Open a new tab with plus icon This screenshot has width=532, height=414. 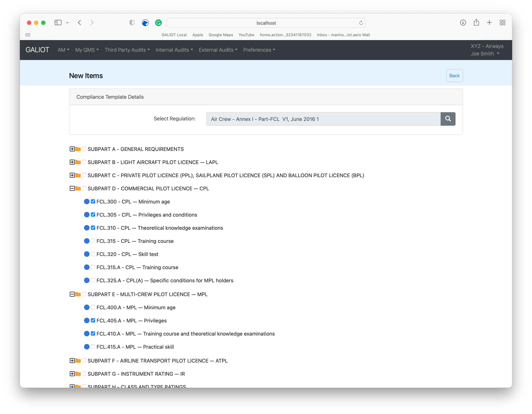click(x=489, y=23)
